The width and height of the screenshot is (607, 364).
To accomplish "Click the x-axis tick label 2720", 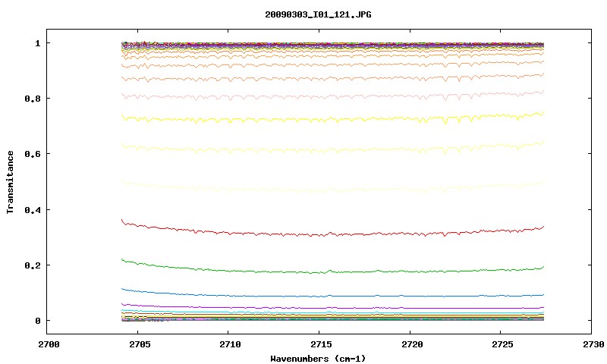I will (x=412, y=344).
